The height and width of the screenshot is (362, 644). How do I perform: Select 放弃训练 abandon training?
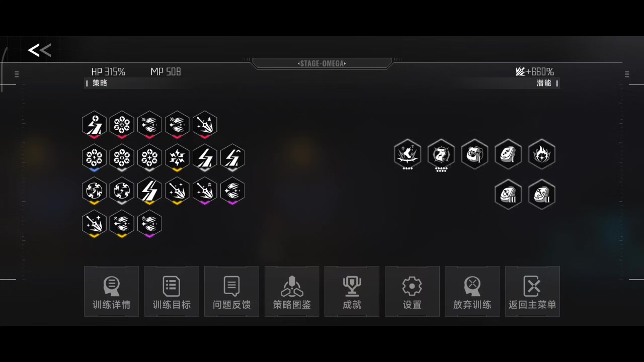pyautogui.click(x=472, y=292)
